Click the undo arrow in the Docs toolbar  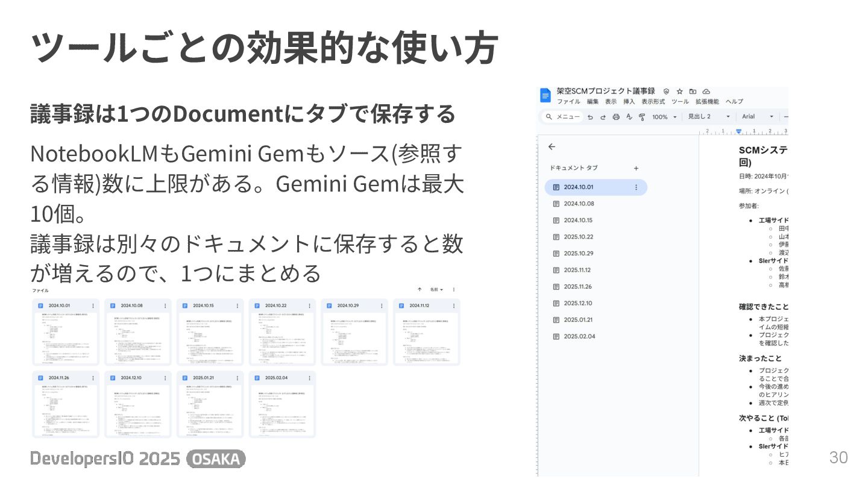590,117
